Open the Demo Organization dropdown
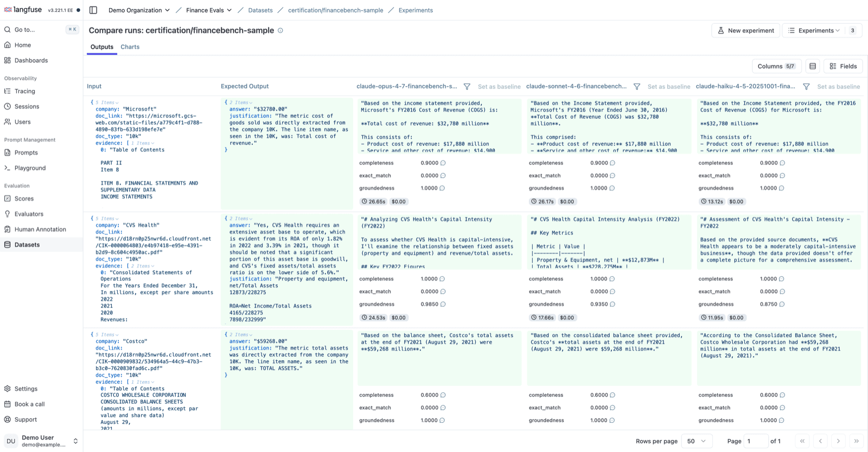 click(x=139, y=10)
